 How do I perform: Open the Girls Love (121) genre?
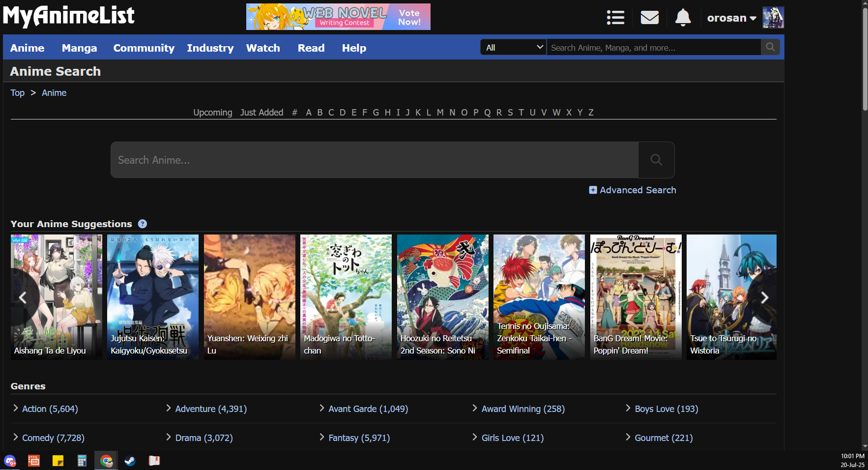(513, 438)
